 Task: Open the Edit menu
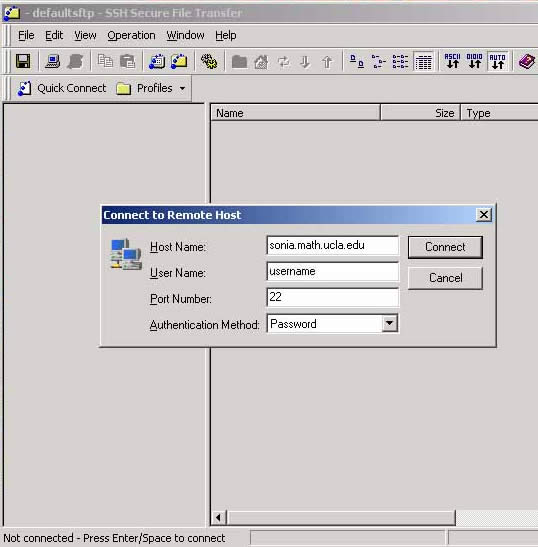coord(54,35)
